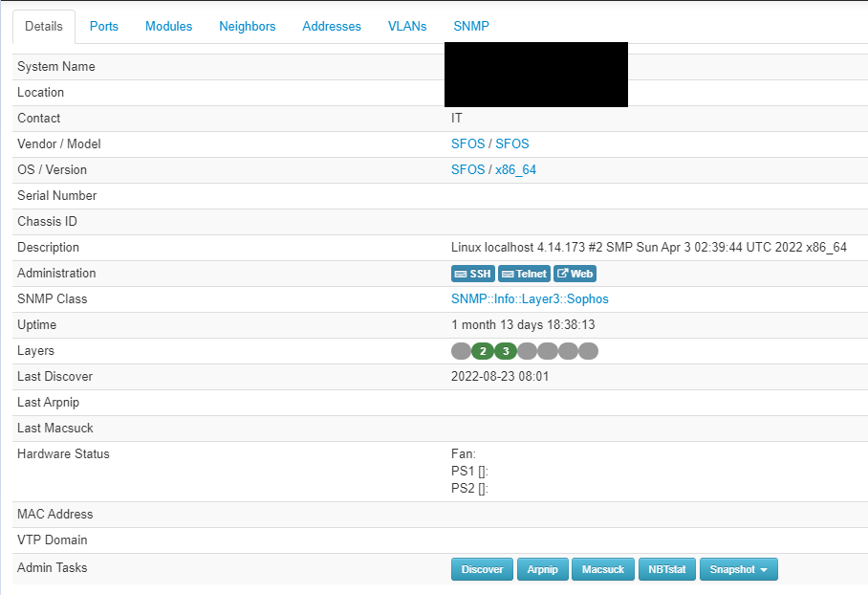Image resolution: width=868 pixels, height=595 pixels.
Task: Switch to the Ports tab
Action: (103, 26)
